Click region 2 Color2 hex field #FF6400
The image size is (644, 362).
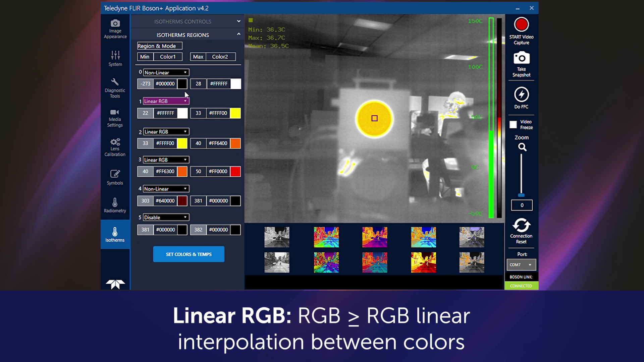218,143
